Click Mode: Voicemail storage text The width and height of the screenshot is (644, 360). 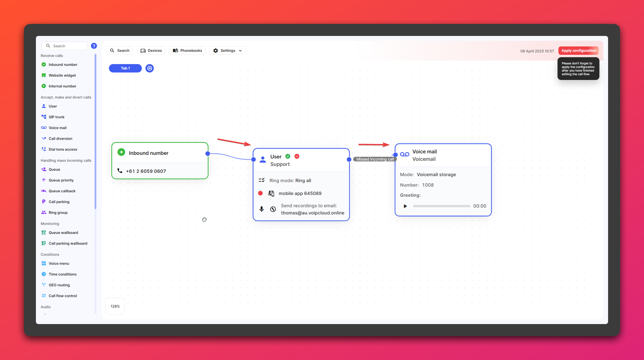[x=428, y=175]
